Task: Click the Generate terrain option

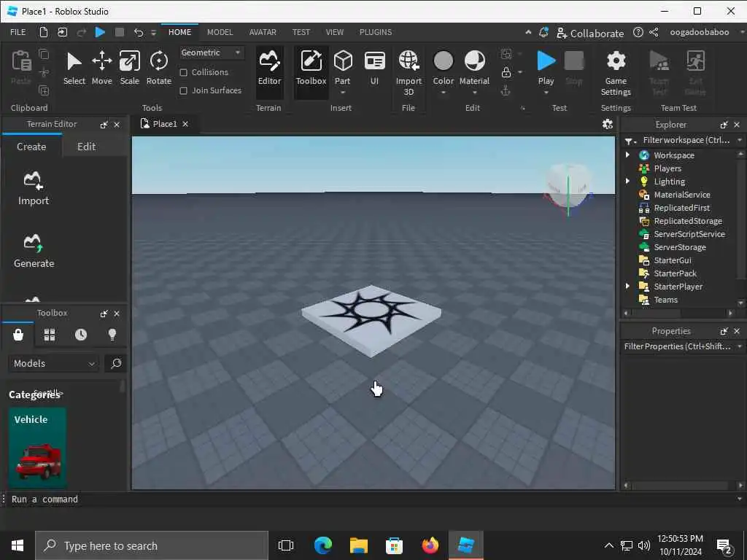Action: tap(34, 252)
